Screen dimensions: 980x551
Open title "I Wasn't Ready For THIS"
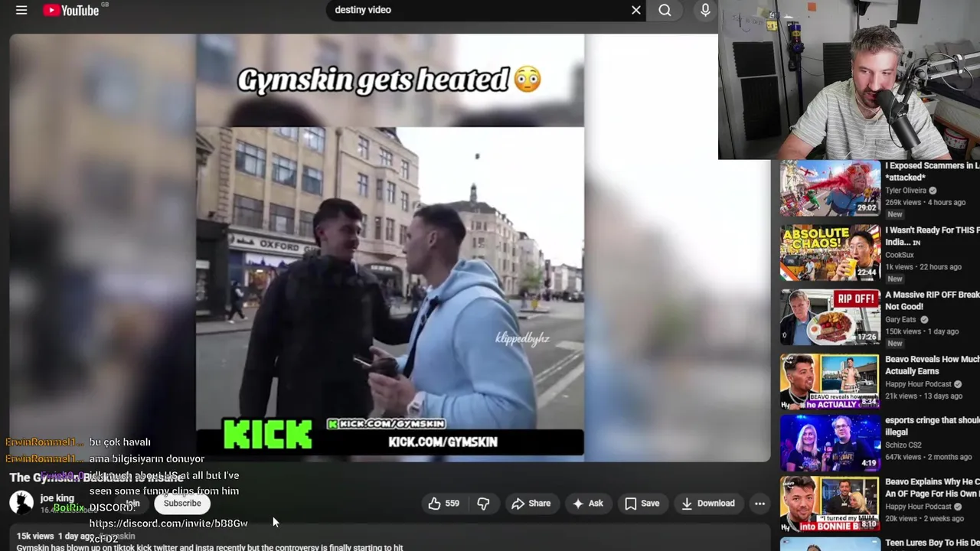click(933, 236)
